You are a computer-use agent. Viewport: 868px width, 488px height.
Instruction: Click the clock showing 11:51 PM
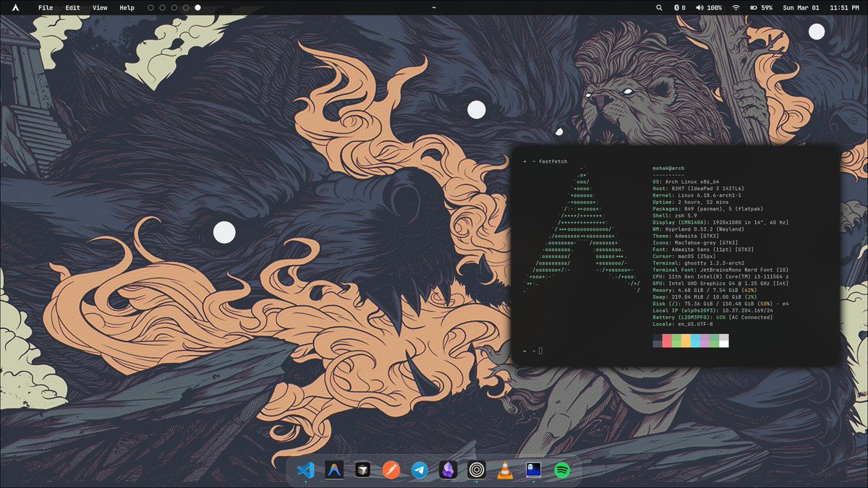(x=845, y=7)
